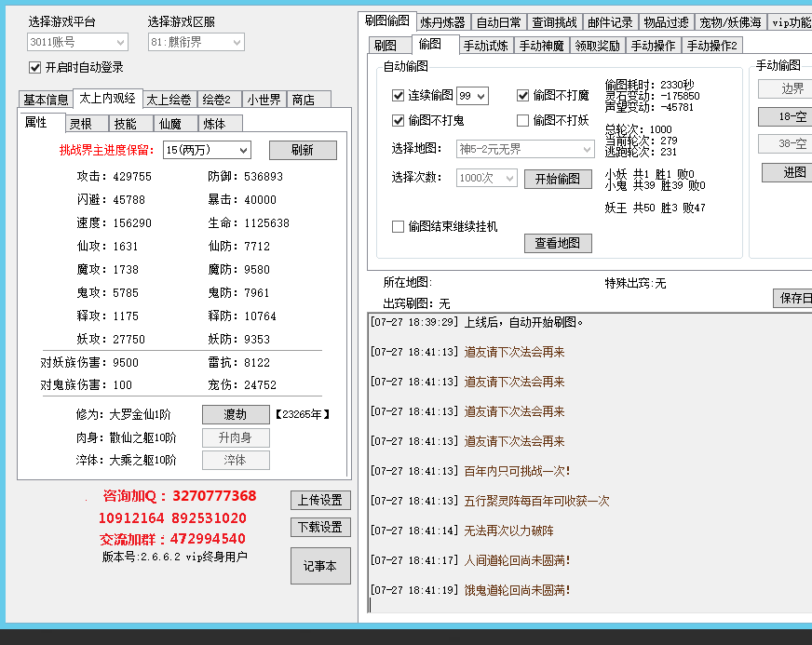Click the 查看地图 button
The width and height of the screenshot is (812, 645).
(558, 243)
